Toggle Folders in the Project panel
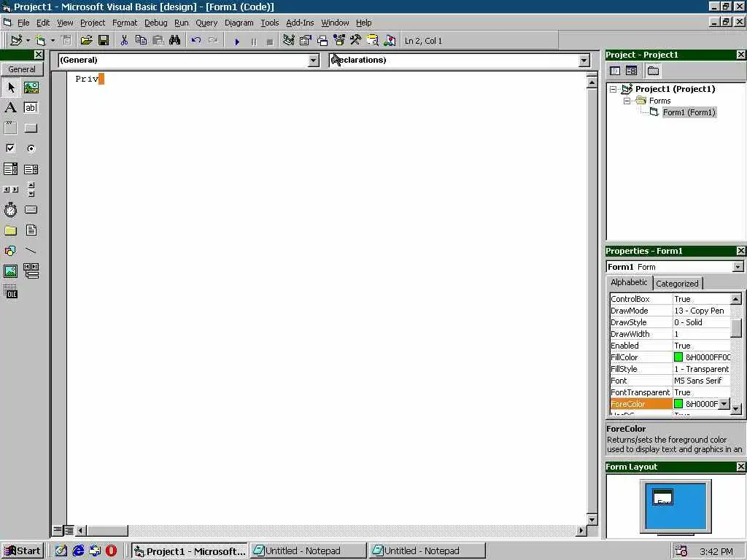This screenshot has width=747, height=560. (653, 71)
